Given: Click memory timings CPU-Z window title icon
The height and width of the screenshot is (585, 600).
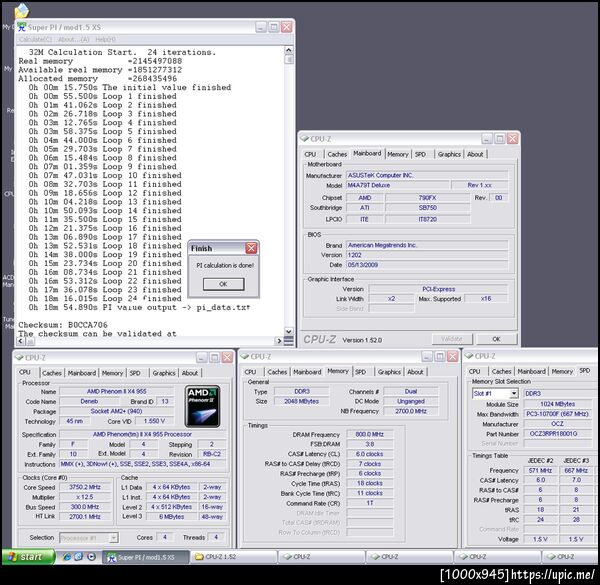Looking at the screenshot, I should [x=245, y=356].
